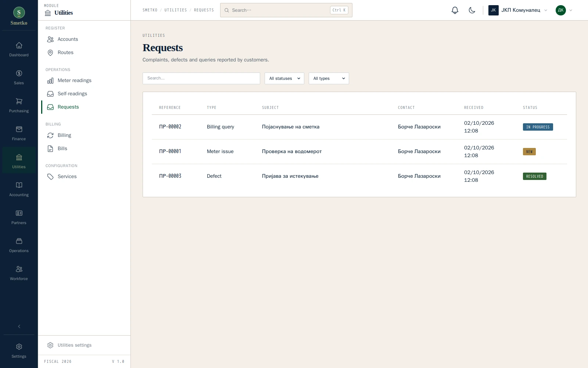Go to Purchasing cart icon
This screenshot has width=588, height=368.
point(19,101)
